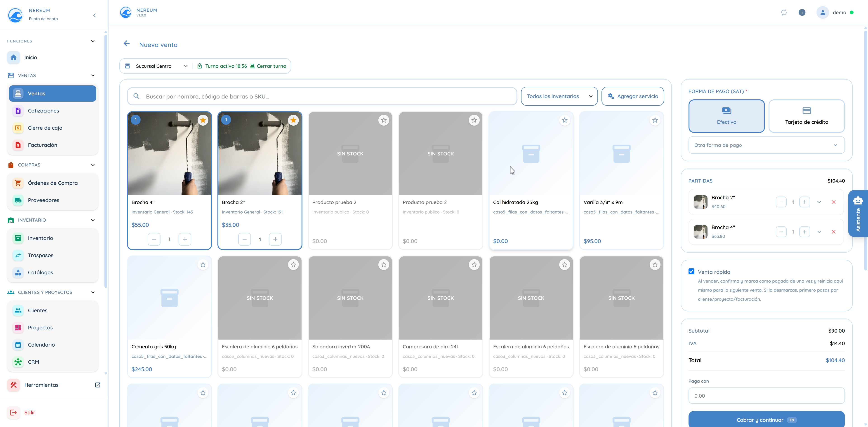The width and height of the screenshot is (868, 427).
Task: Select Efectivo payment method
Action: (726, 116)
